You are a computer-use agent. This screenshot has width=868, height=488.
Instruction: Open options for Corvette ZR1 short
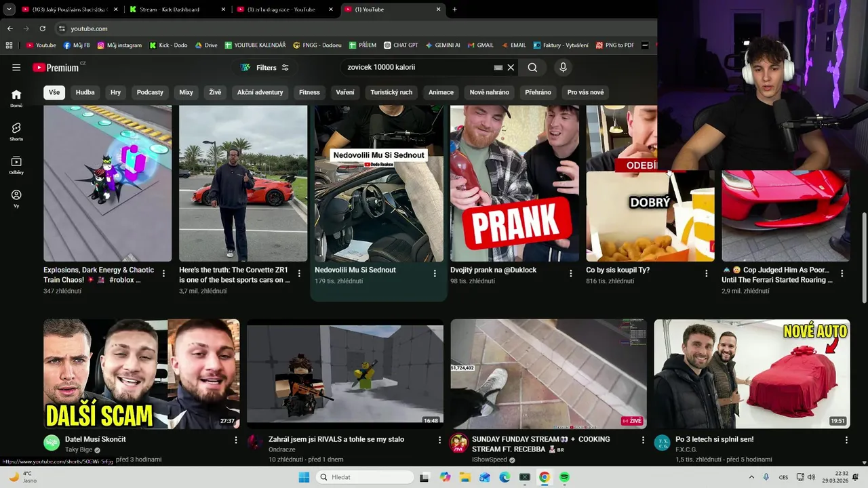(x=299, y=273)
